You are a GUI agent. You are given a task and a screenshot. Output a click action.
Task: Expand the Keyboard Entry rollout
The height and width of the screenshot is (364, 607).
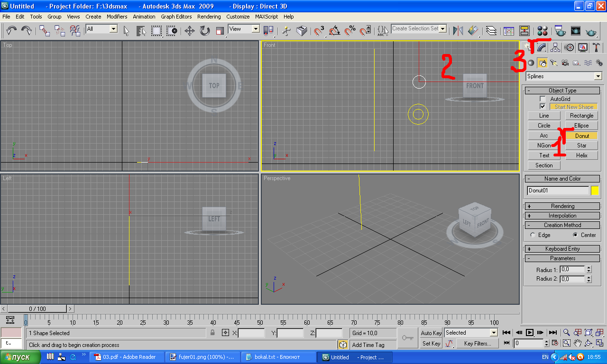pos(562,249)
